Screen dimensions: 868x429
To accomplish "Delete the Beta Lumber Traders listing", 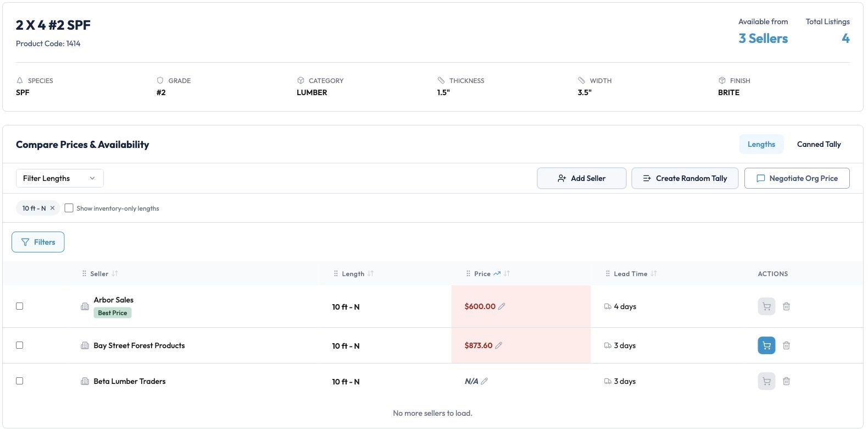I will tap(786, 381).
